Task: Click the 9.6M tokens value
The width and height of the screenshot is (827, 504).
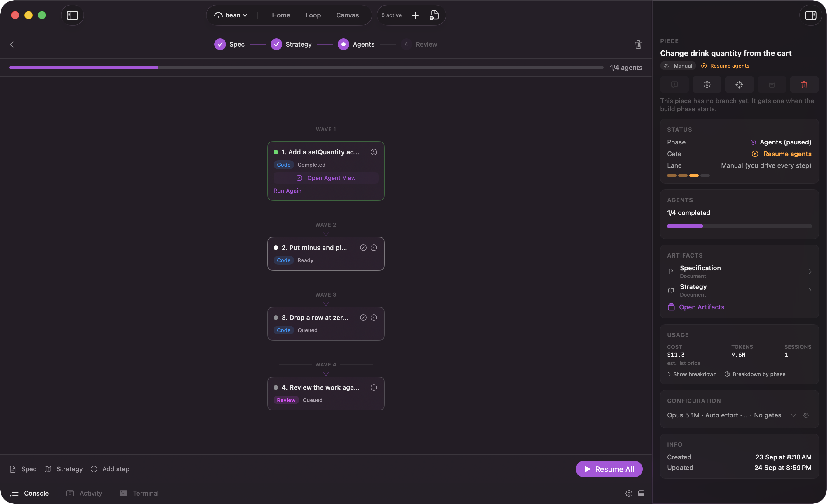Action: coord(738,355)
